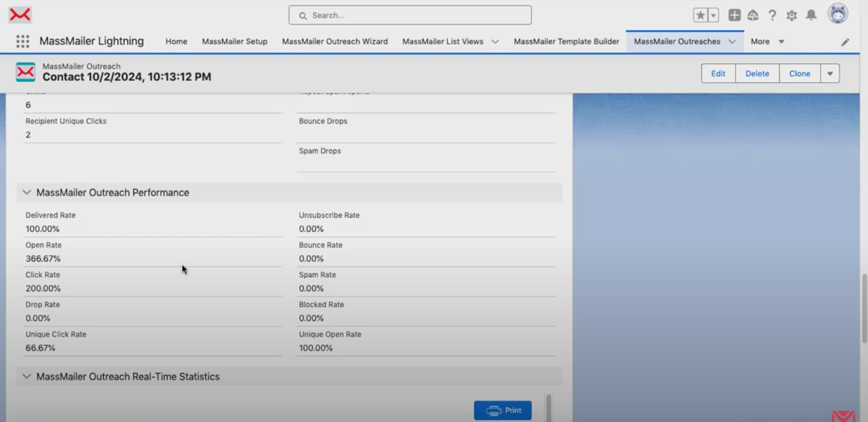The image size is (868, 422).
Task: Click the Delete button
Action: pyautogui.click(x=757, y=74)
